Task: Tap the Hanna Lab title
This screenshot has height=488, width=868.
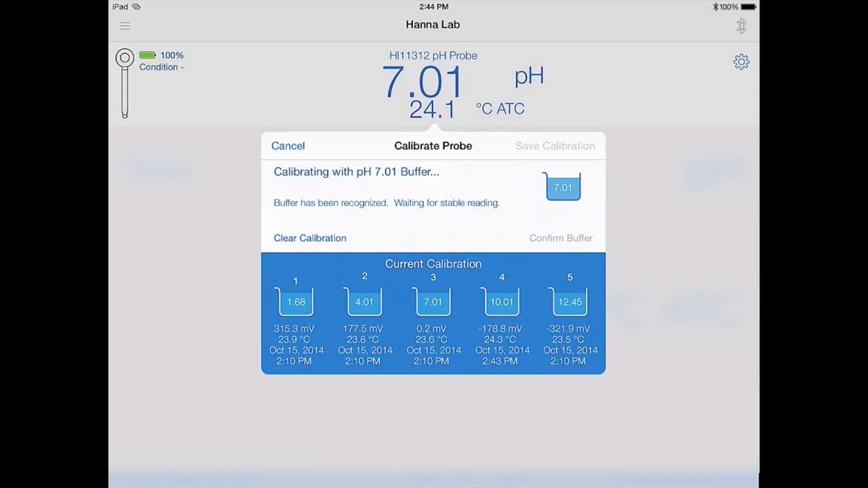Action: tap(433, 24)
